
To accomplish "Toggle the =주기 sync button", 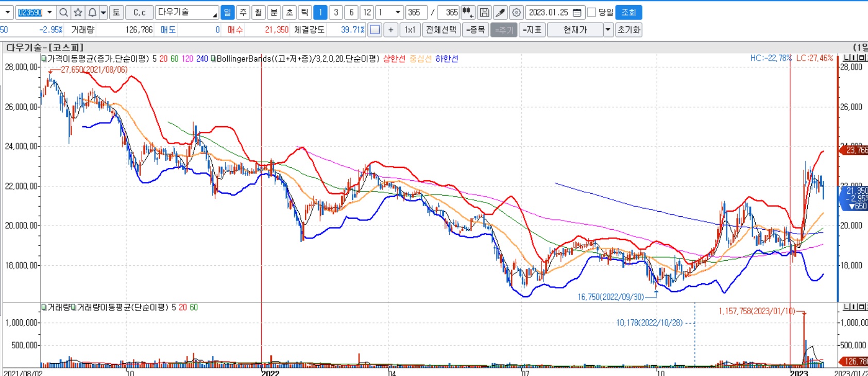I will pos(504,30).
